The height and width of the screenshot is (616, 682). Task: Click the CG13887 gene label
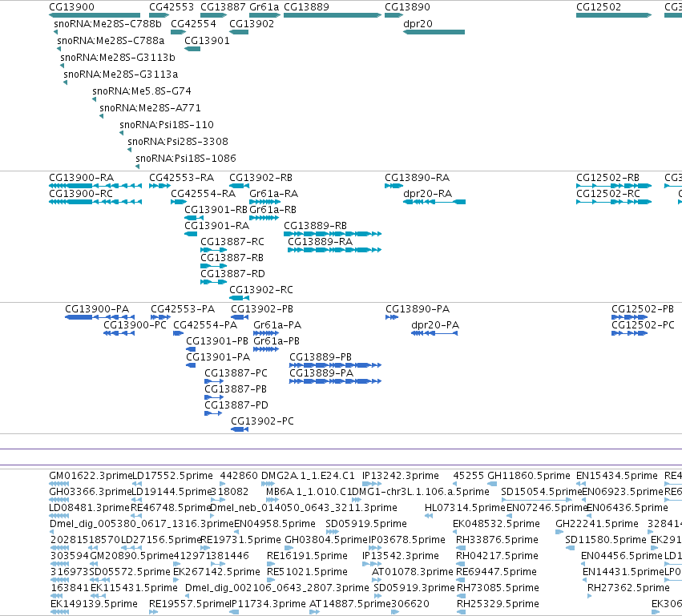point(223,7)
